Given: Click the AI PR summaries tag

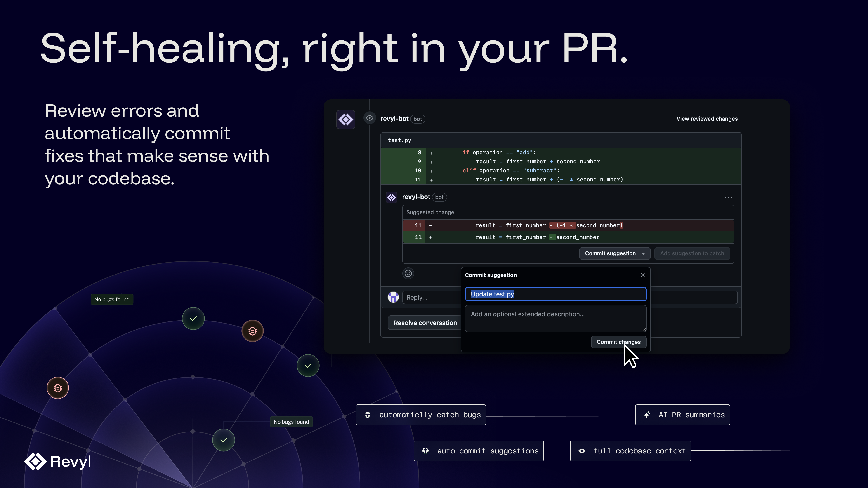Looking at the screenshot, I should click(x=682, y=415).
